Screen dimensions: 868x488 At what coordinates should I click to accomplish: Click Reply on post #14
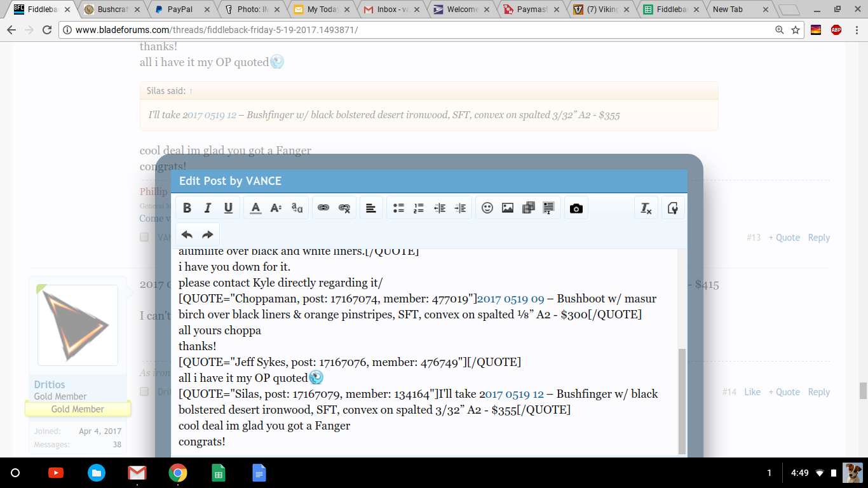point(819,391)
